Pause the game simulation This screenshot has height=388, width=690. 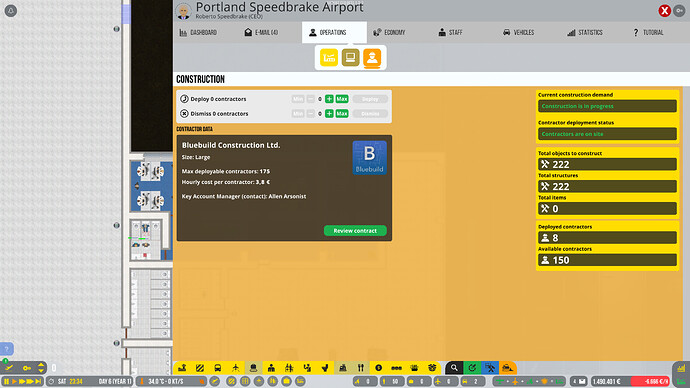pos(6,381)
